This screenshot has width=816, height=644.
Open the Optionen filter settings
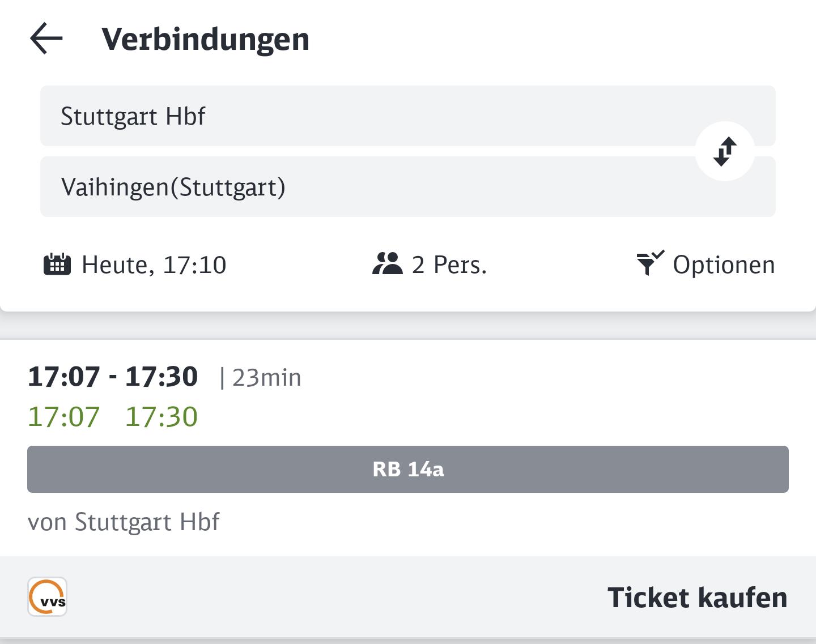705,265
